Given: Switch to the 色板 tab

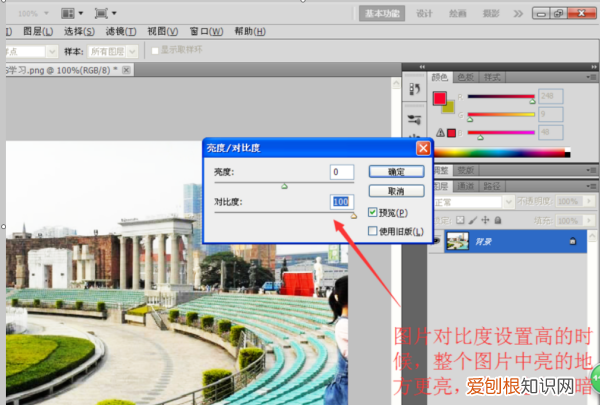Looking at the screenshot, I should point(466,77).
